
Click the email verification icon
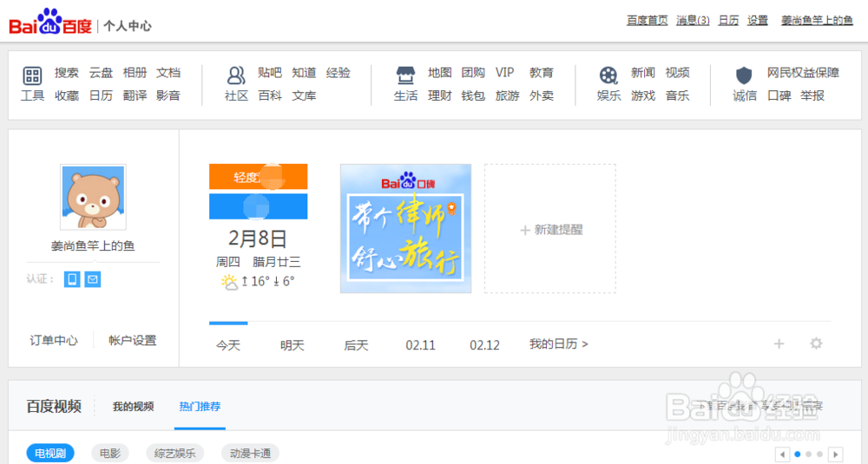[x=93, y=279]
